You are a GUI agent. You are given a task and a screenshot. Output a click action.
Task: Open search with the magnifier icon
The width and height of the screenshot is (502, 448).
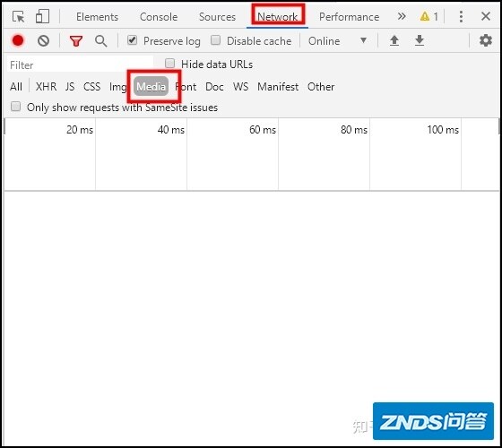(100, 41)
